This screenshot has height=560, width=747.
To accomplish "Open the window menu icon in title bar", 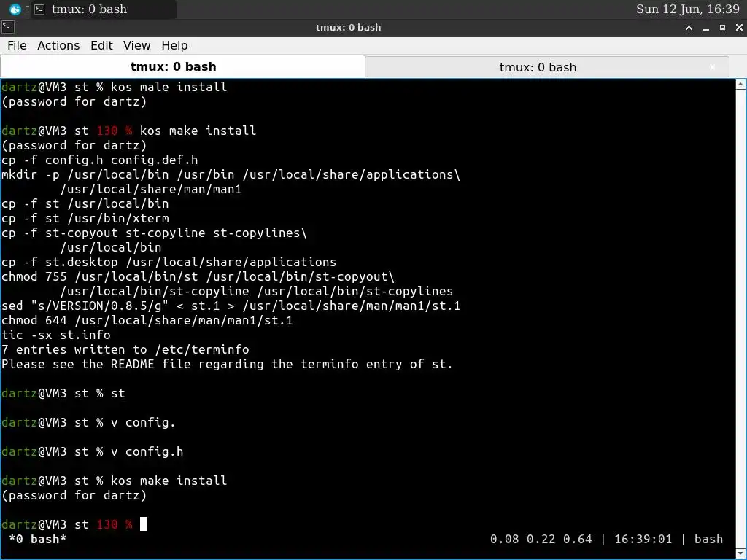I will pyautogui.click(x=7, y=27).
